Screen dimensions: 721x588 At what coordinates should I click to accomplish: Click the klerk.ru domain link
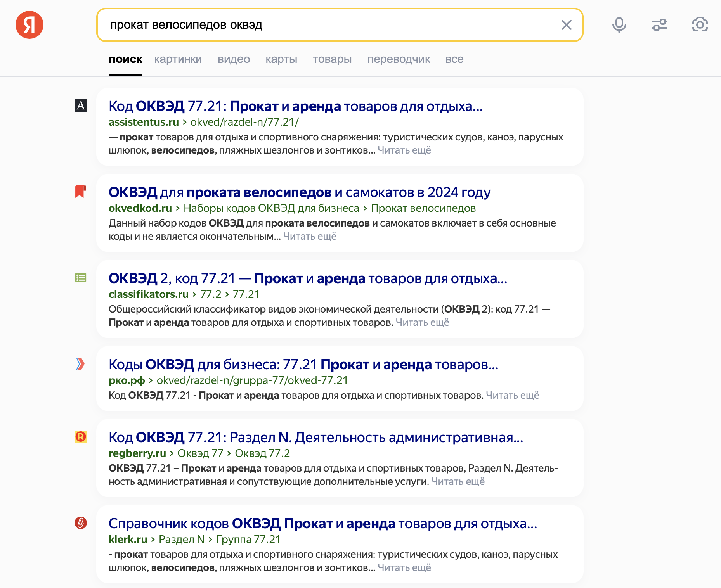[128, 539]
